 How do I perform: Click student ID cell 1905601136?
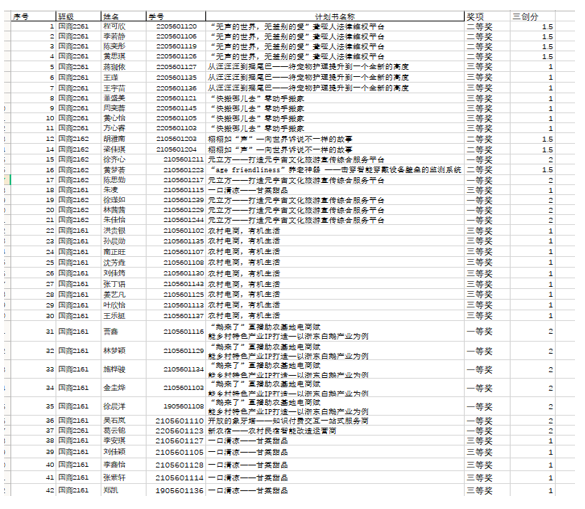pos(175,490)
